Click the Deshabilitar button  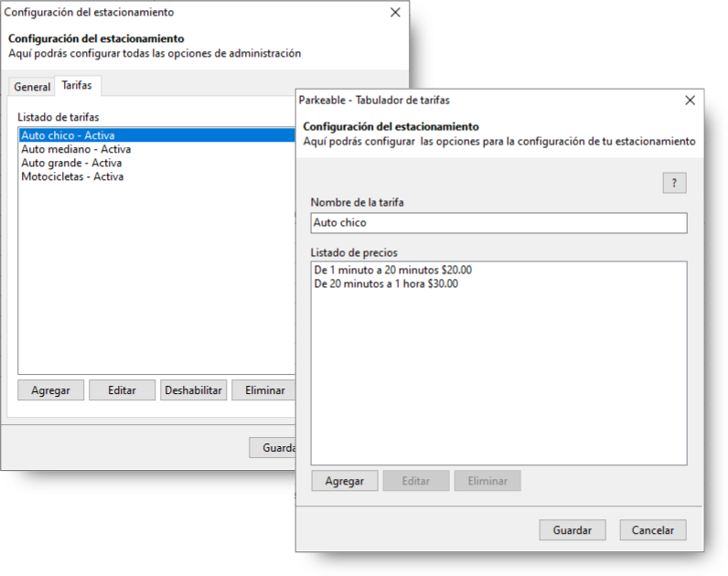(194, 390)
